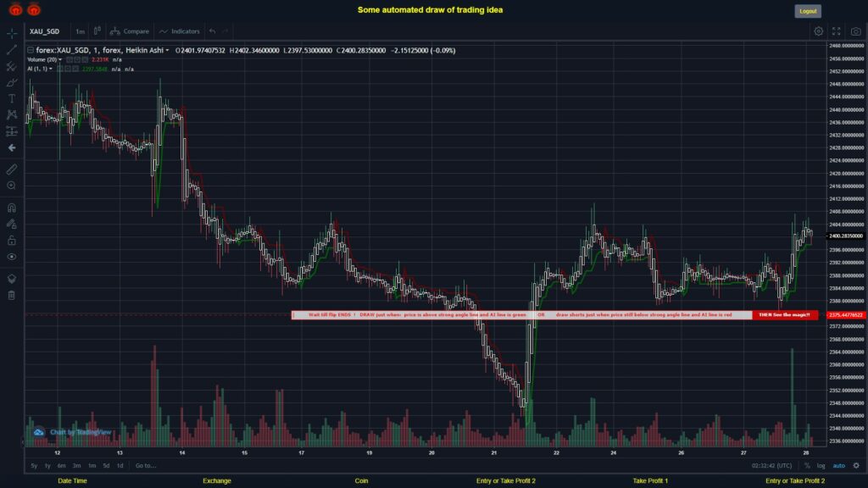The image size is (868, 488).
Task: Click Chart by TradingView link
Action: coord(73,432)
